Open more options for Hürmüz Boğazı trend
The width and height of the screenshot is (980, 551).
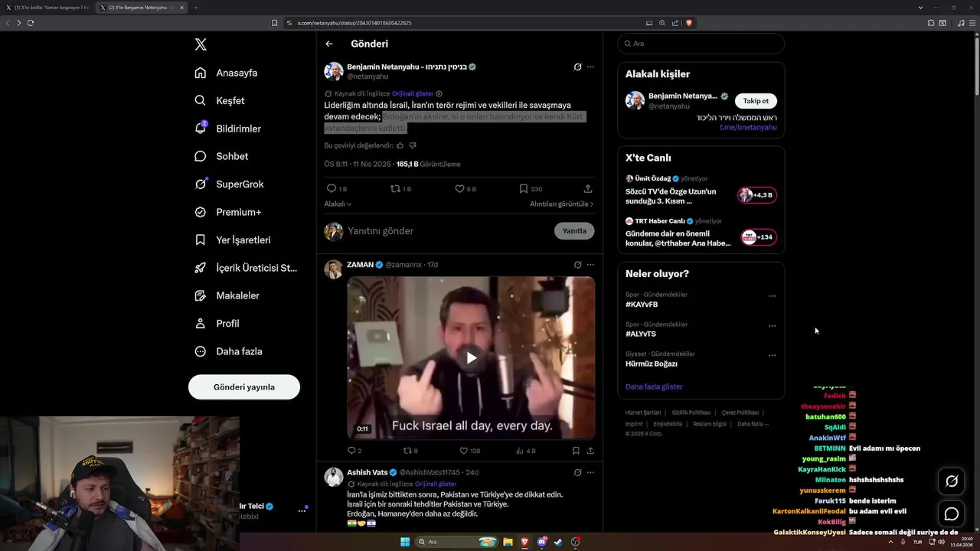click(772, 356)
